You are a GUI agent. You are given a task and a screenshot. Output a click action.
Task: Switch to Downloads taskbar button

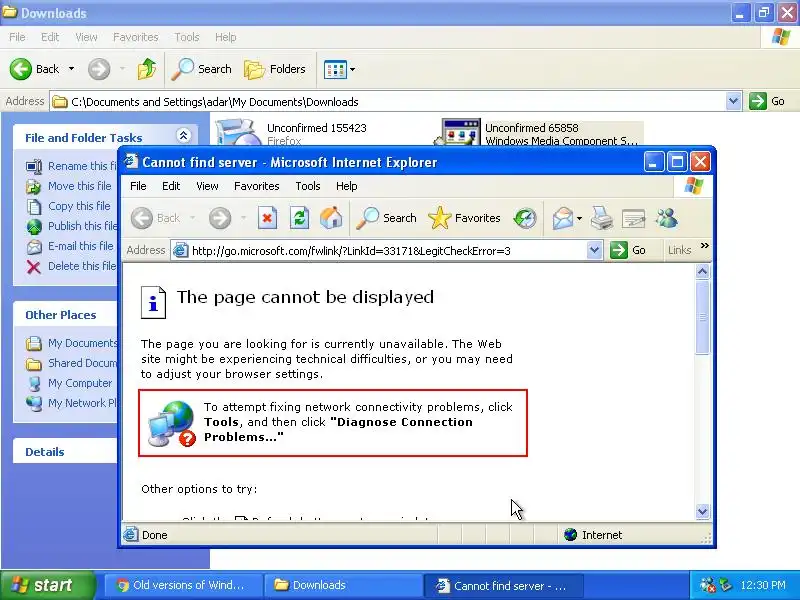pyautogui.click(x=343, y=585)
